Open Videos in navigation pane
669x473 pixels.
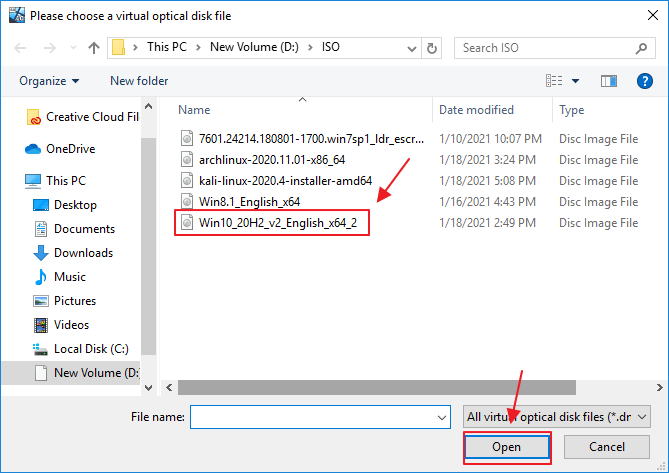61,325
